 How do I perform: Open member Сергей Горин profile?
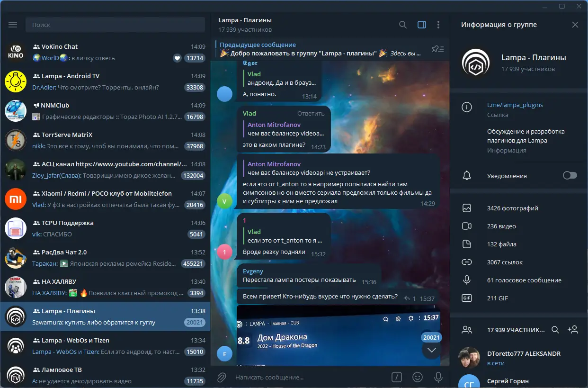(x=519, y=380)
